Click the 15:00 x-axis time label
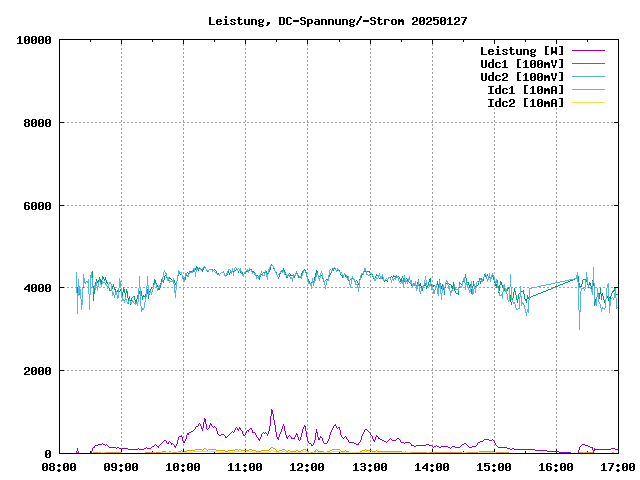640x480 pixels. tap(493, 467)
